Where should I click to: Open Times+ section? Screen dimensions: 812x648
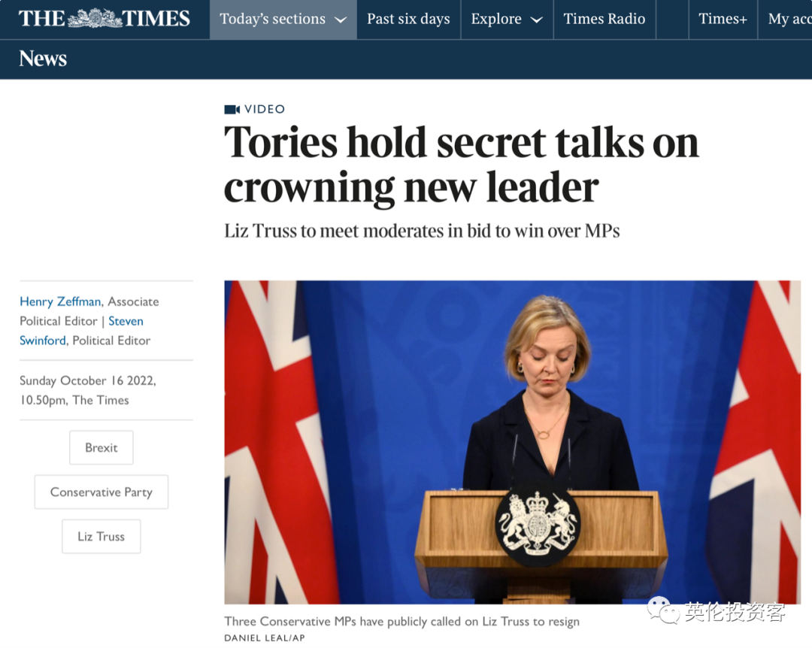(723, 19)
